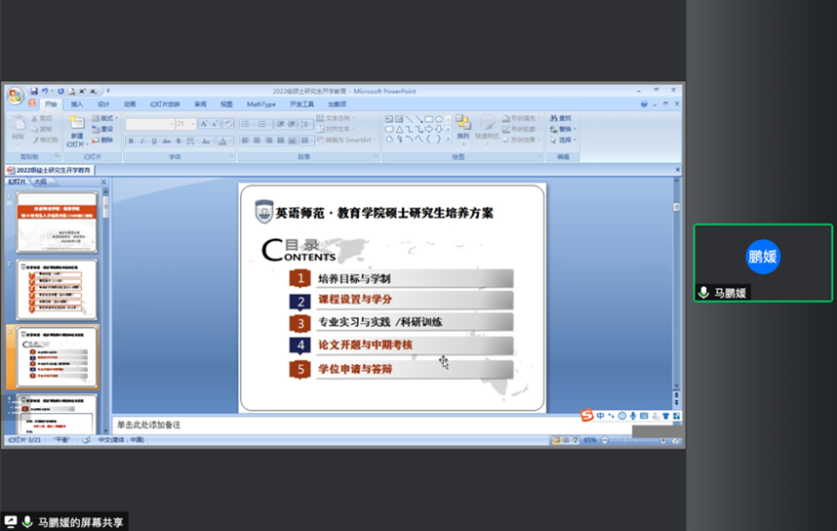
Task: Open the Insert (插入) ribbon tab
Action: tap(77, 104)
